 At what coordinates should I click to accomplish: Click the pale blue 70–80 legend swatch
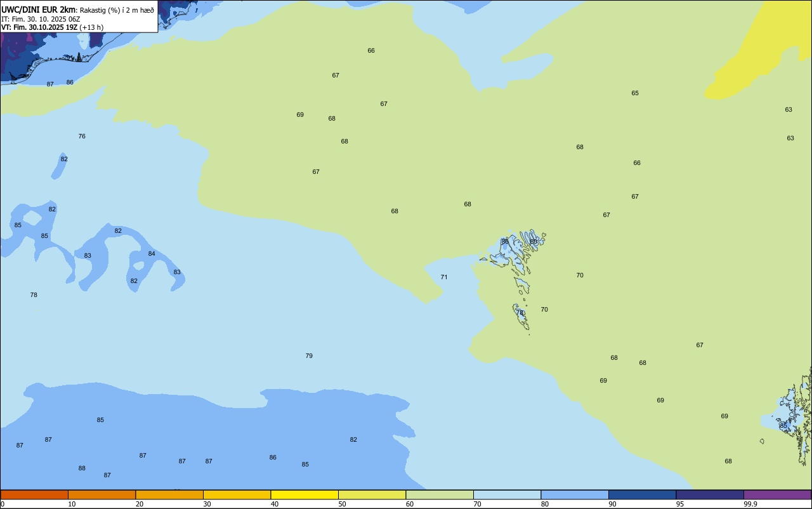(507, 494)
